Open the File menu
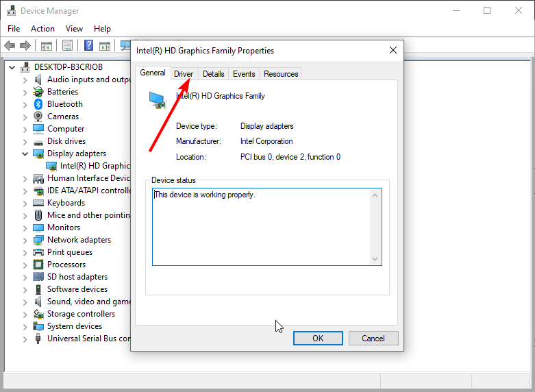535x392 pixels. point(14,29)
